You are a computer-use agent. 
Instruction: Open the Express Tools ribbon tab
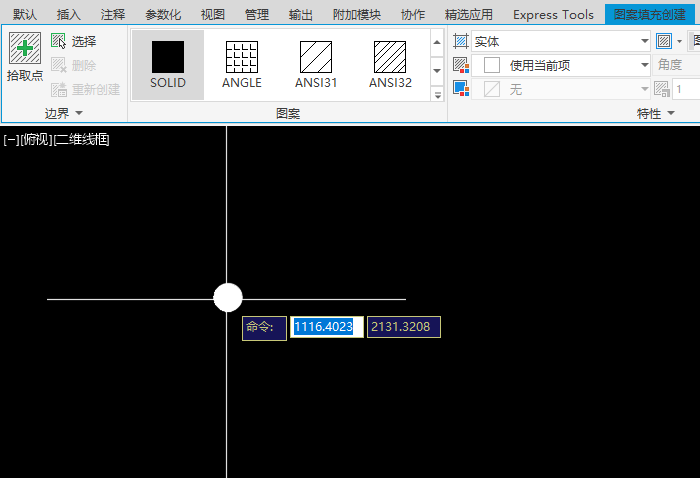click(553, 15)
